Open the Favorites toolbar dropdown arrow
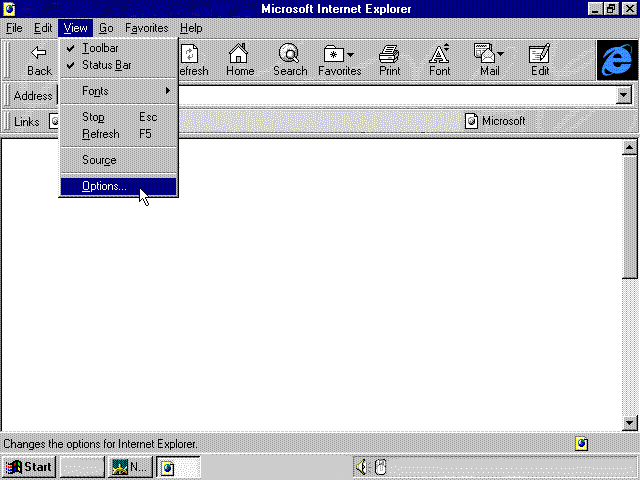This screenshot has width=640, height=480. coord(350,55)
